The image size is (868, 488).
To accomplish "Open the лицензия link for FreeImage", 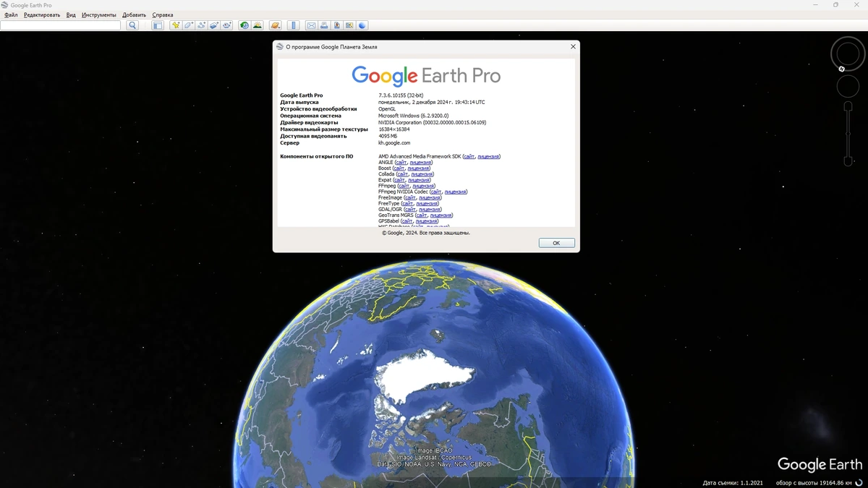I will (430, 197).
